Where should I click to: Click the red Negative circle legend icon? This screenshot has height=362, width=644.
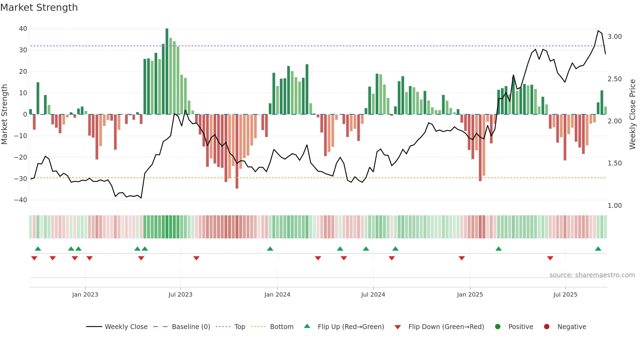(547, 327)
